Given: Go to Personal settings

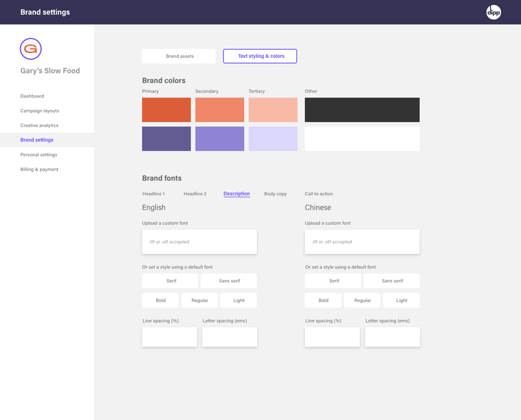Looking at the screenshot, I should [39, 154].
